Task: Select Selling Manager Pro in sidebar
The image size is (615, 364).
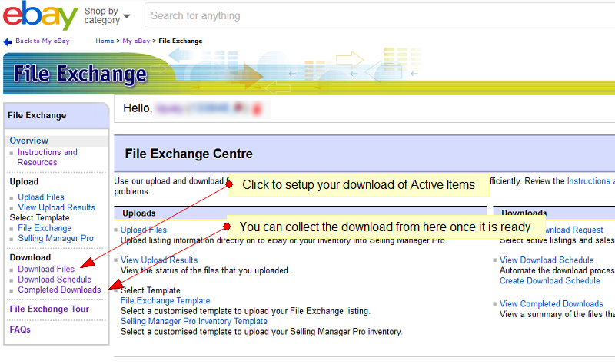Action: pyautogui.click(x=55, y=239)
